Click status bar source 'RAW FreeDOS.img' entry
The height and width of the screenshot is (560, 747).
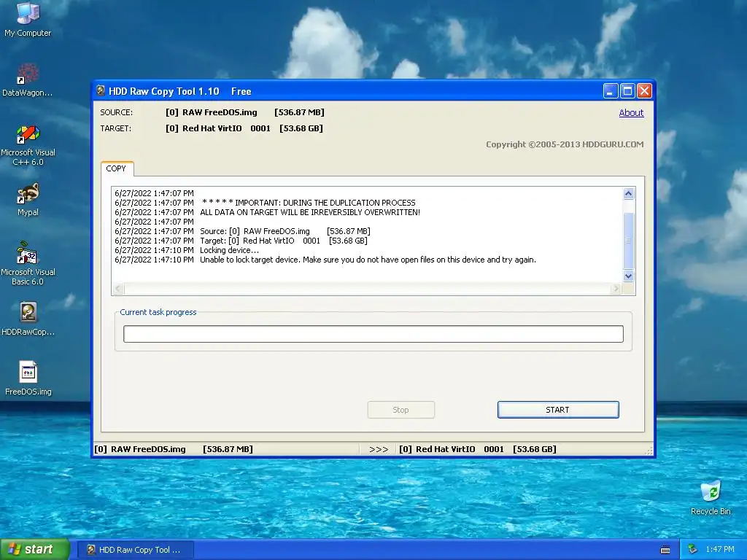174,449
